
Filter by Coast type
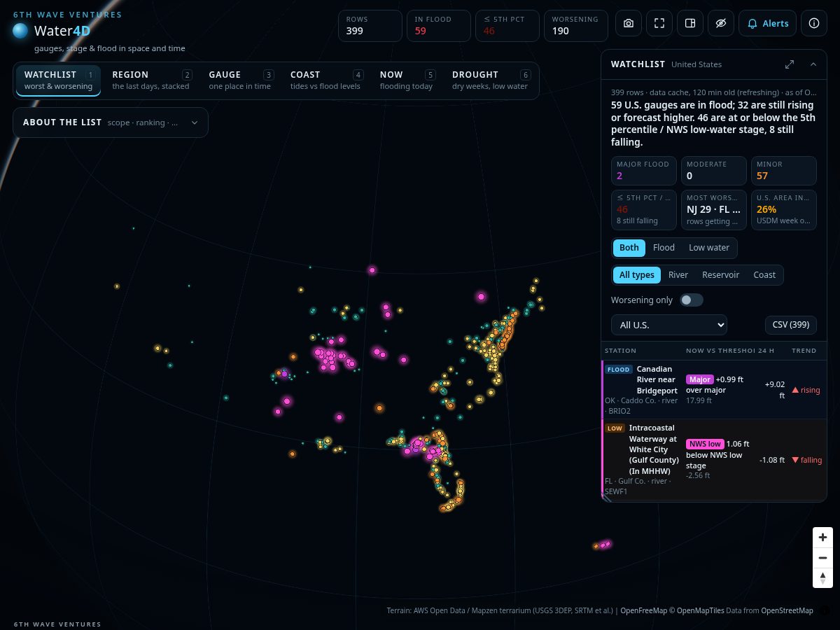click(x=764, y=275)
